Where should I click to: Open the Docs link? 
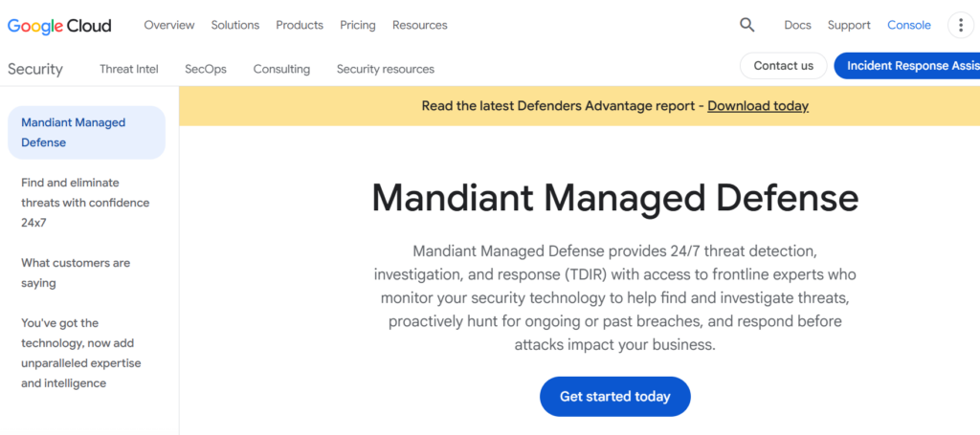coord(797,25)
